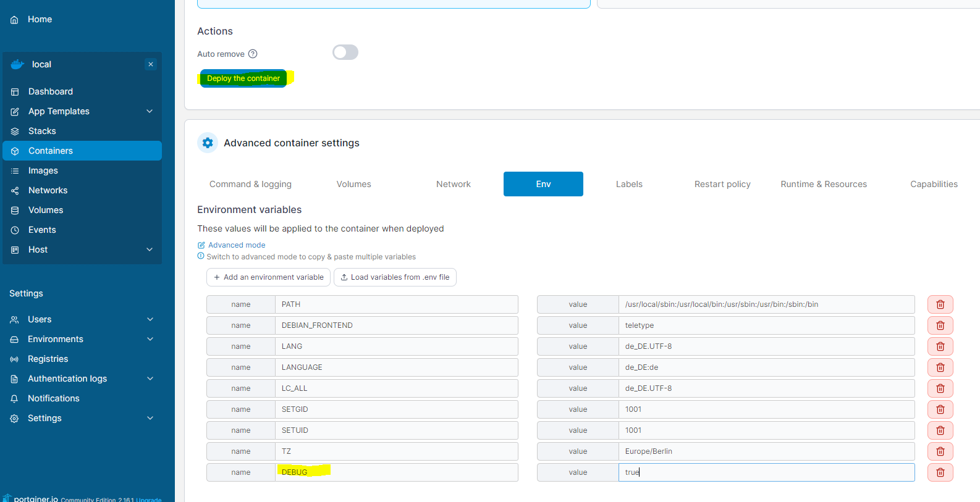This screenshot has height=502, width=980.
Task: Click the DEBIAN_FRONTEND value field teletype
Action: (x=767, y=325)
